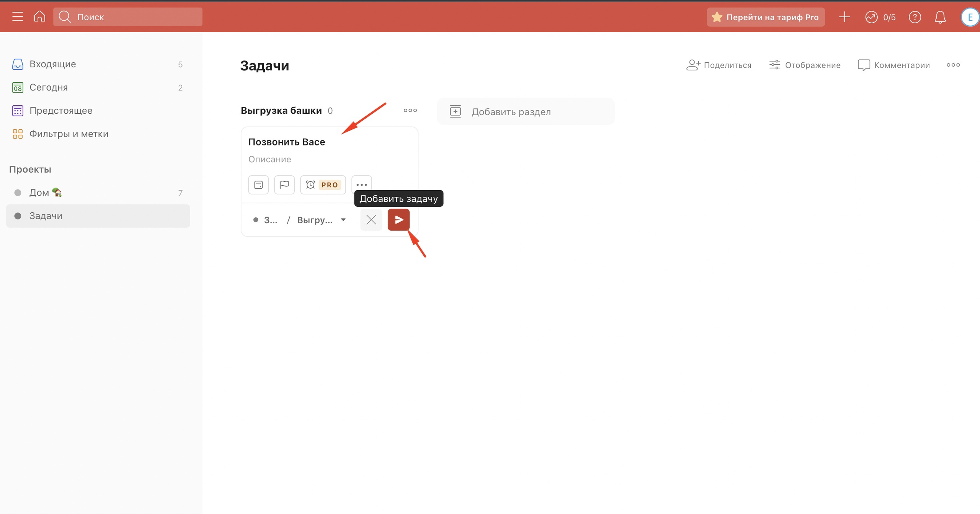Click the Дом task count 7
Screen dimensions: 980x514
pyautogui.click(x=180, y=193)
